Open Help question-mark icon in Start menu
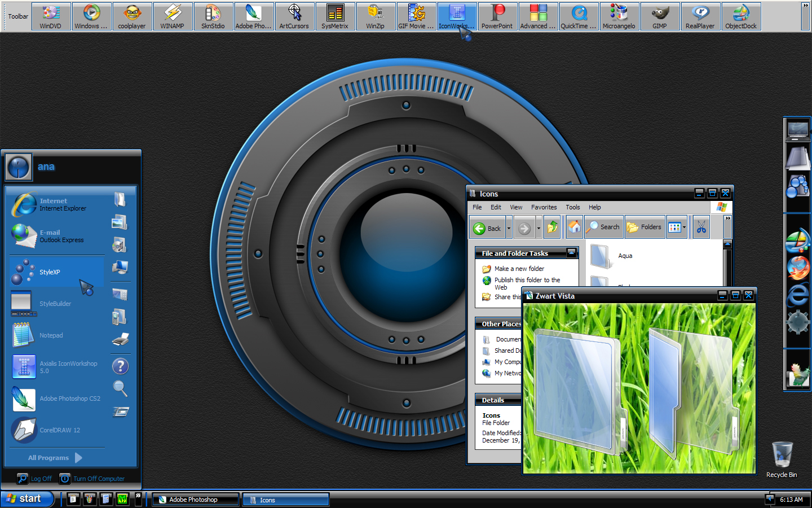This screenshot has width=812, height=508. click(120, 366)
